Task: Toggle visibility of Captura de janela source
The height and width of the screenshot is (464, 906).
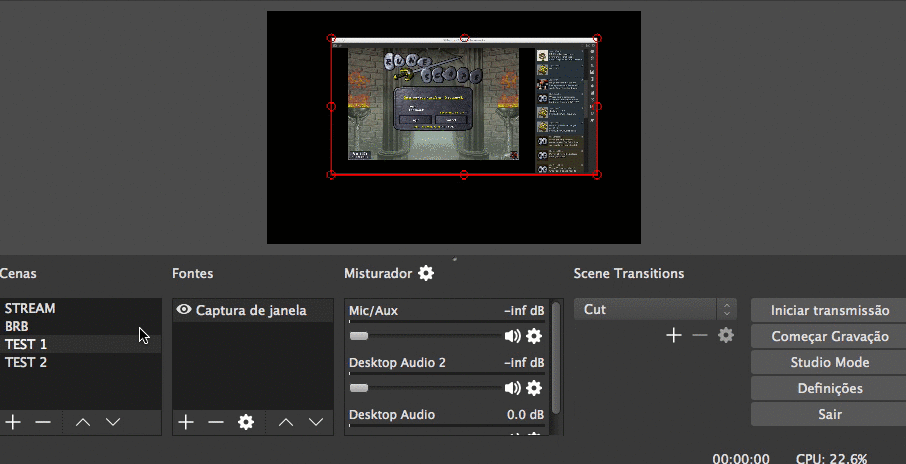Action: coord(184,310)
